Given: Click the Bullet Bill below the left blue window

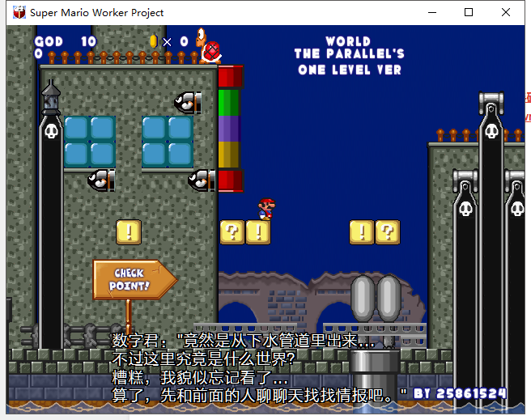Looking at the screenshot, I should [101, 180].
